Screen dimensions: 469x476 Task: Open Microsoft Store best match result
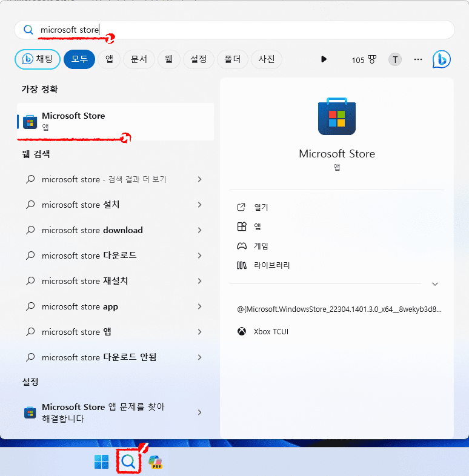(x=115, y=122)
